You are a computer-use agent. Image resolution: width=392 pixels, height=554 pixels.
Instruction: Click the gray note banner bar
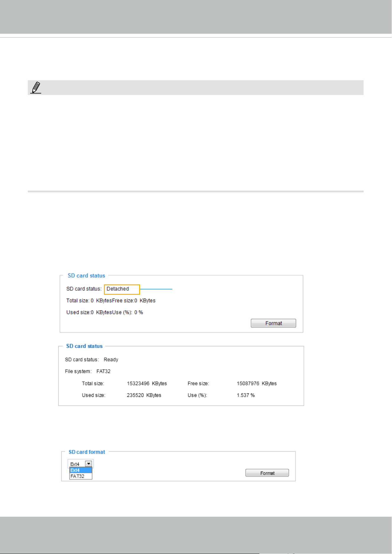pos(195,88)
